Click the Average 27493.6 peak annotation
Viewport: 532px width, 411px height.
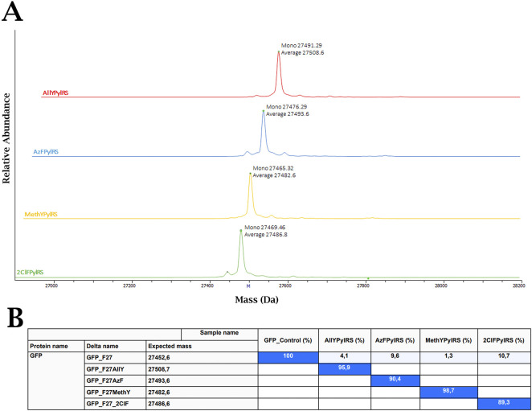288,114
